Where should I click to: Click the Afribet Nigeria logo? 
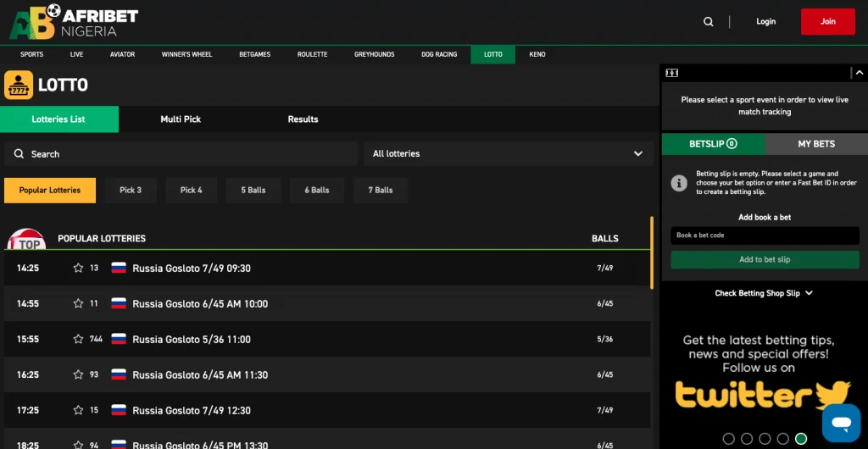[x=74, y=22]
